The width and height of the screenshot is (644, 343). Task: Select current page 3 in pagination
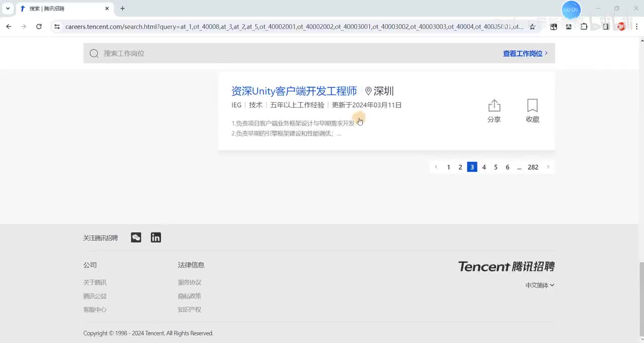[x=472, y=167]
